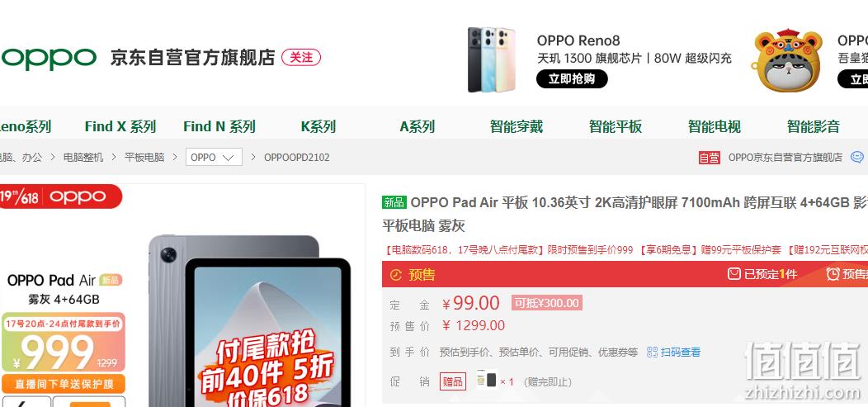868x407 pixels.
Task: Go to the K系列 category
Action: tap(318, 127)
